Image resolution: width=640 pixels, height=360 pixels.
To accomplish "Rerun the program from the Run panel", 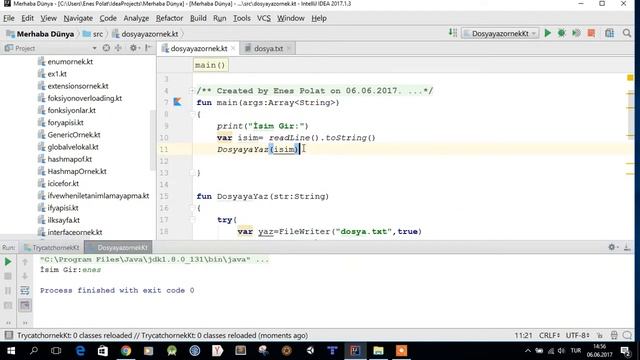I will coord(8,262).
